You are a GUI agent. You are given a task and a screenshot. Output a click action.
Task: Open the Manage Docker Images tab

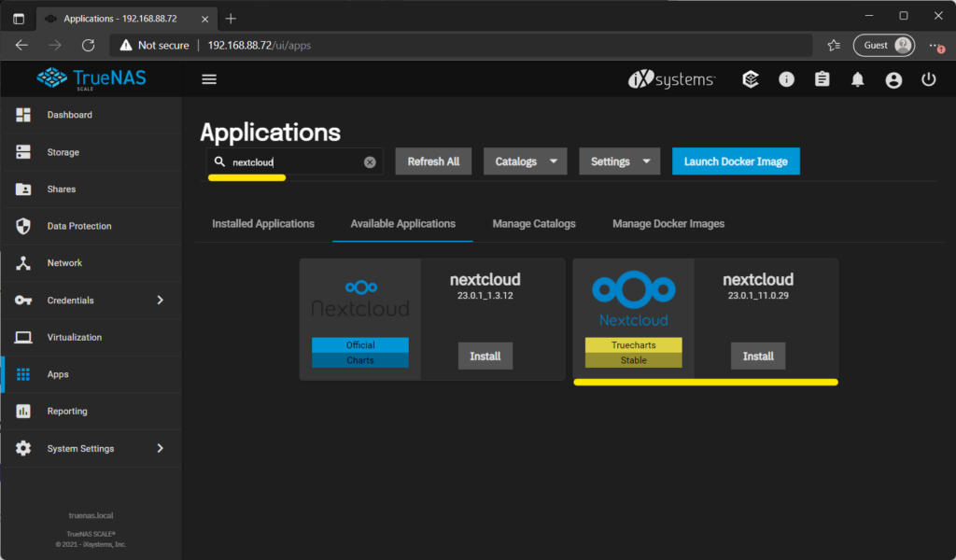[x=668, y=224]
